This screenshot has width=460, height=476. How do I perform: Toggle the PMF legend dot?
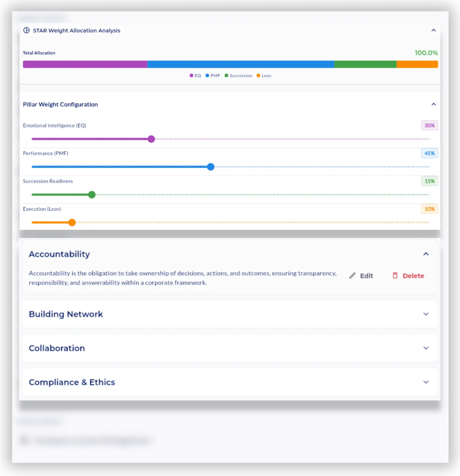click(207, 75)
